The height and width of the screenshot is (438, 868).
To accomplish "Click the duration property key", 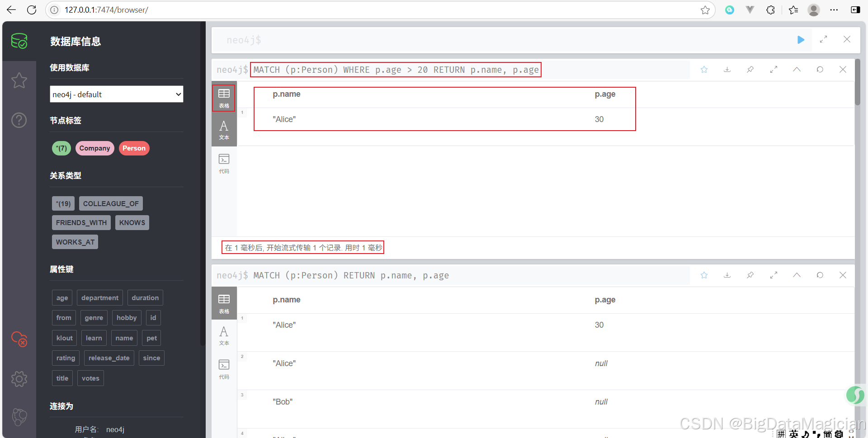I will pyautogui.click(x=145, y=298).
